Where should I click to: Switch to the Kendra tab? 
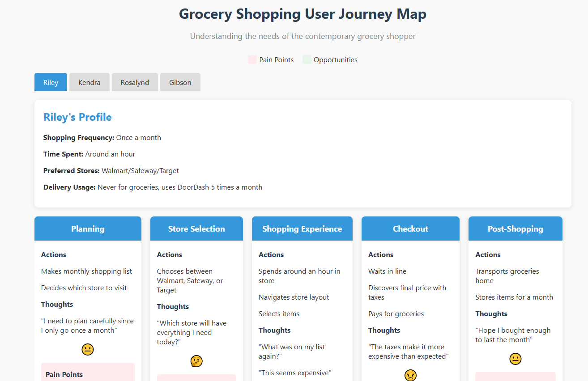(89, 82)
